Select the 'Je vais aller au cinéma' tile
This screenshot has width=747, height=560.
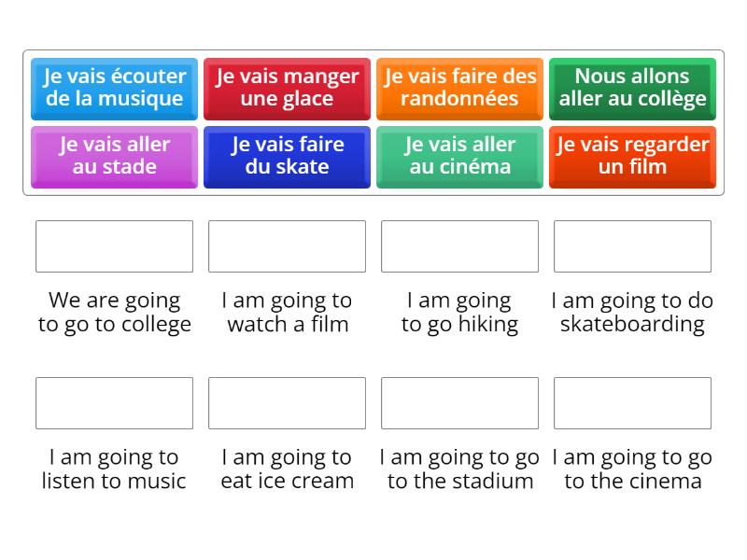point(459,156)
